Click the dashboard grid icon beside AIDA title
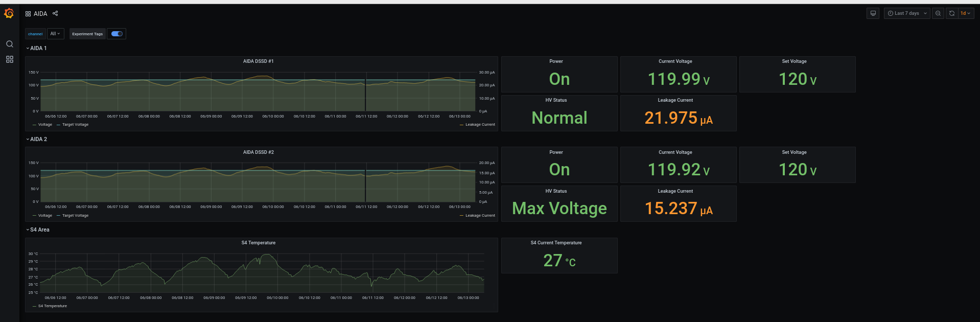 tap(28, 14)
